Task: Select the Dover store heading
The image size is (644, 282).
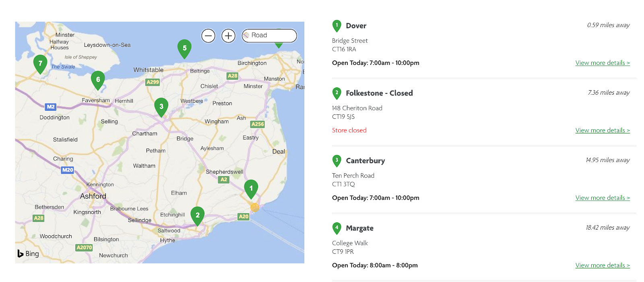Action: [x=356, y=25]
